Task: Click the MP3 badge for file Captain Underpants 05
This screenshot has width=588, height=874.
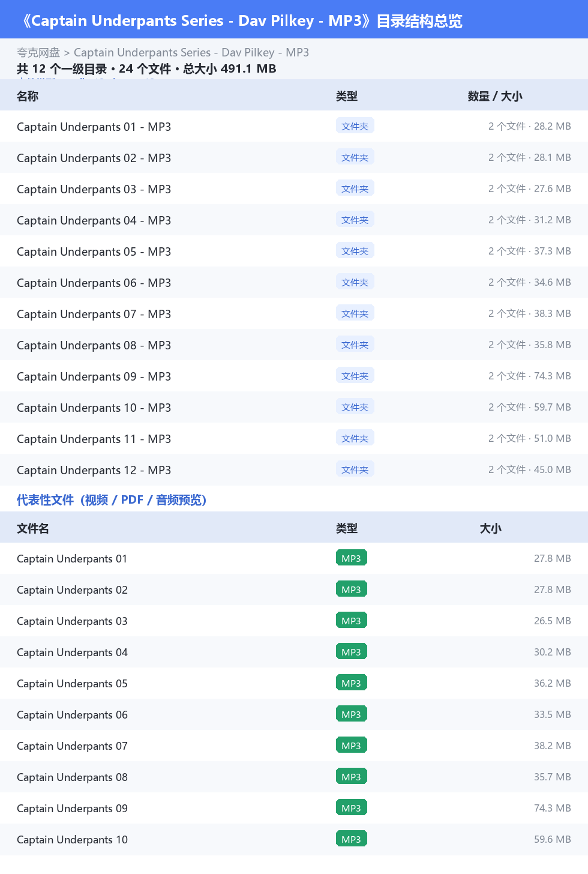Action: click(x=352, y=683)
